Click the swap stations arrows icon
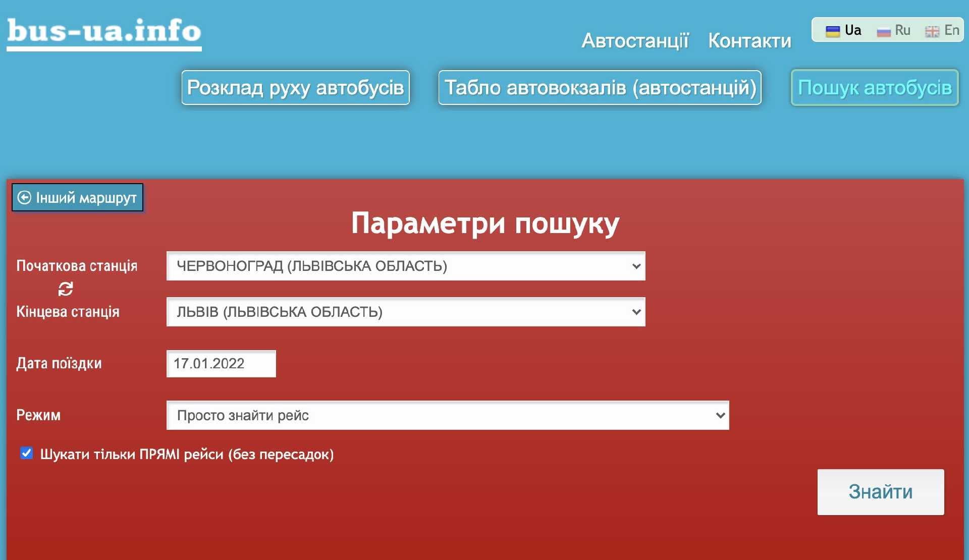 pyautogui.click(x=66, y=289)
